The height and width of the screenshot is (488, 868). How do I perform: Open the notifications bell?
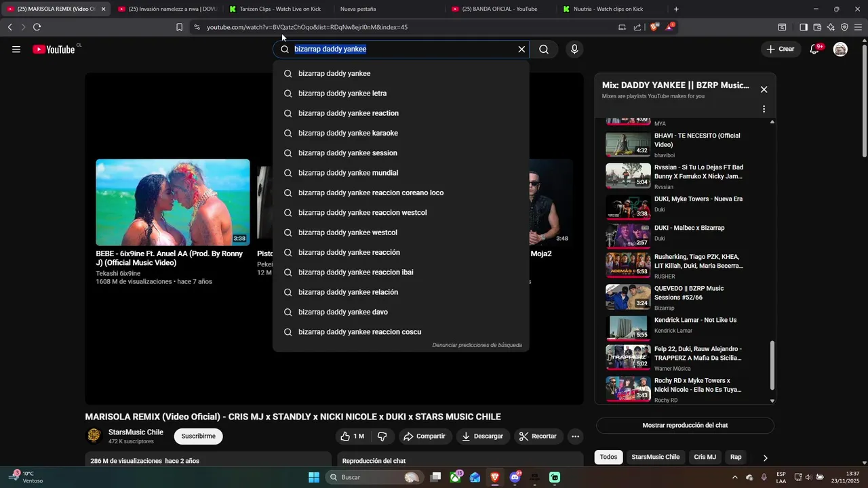click(x=815, y=49)
